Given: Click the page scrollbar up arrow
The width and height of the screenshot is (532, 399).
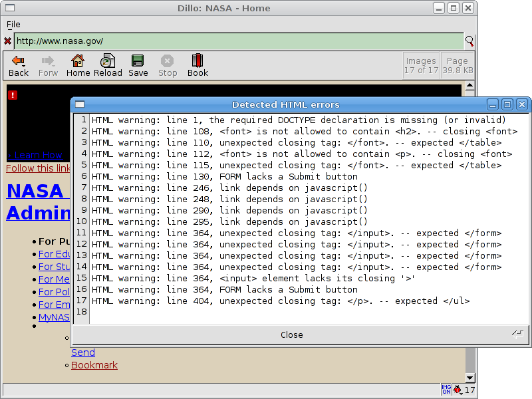Looking at the screenshot, I should pos(470,86).
